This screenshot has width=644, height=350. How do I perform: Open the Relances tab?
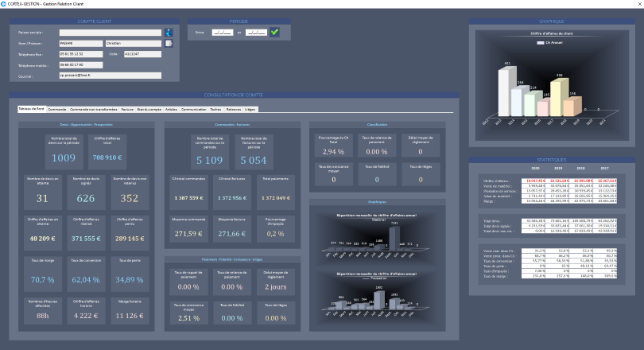pyautogui.click(x=234, y=109)
